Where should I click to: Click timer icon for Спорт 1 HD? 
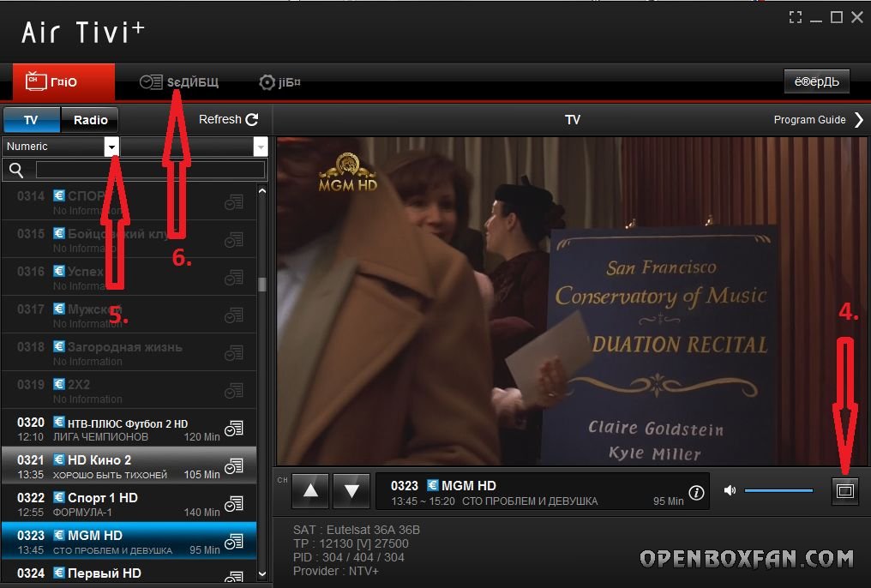click(234, 504)
